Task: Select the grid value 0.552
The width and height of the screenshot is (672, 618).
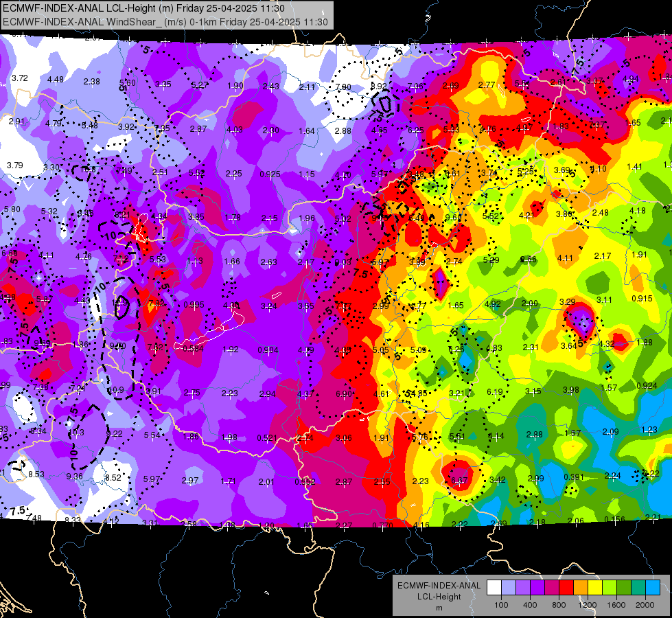Action: pyautogui.click(x=305, y=482)
